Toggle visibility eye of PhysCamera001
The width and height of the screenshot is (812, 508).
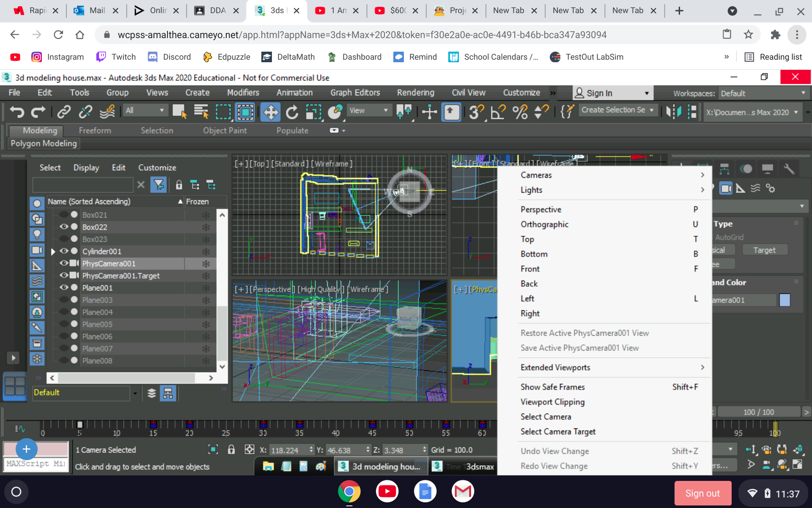pyautogui.click(x=64, y=263)
